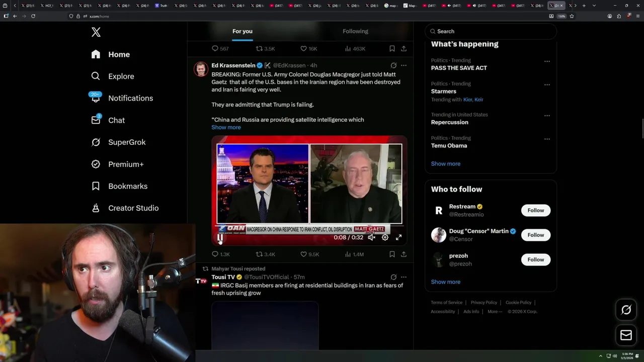This screenshot has height=362, width=644.
Task: Open more options on Ed Krassenstein's post
Action: coord(404,65)
